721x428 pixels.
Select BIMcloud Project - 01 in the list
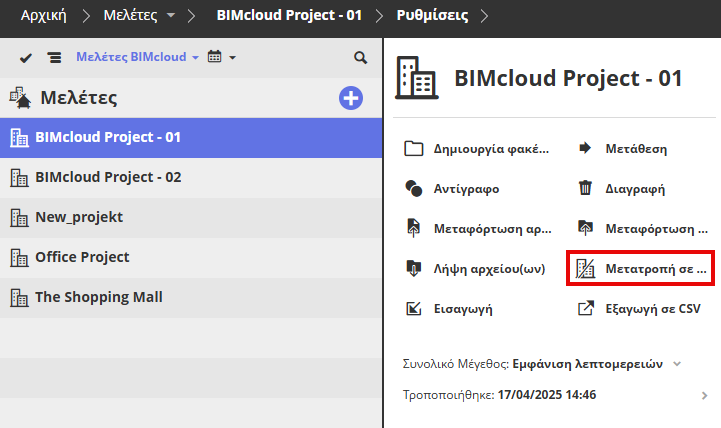click(191, 137)
